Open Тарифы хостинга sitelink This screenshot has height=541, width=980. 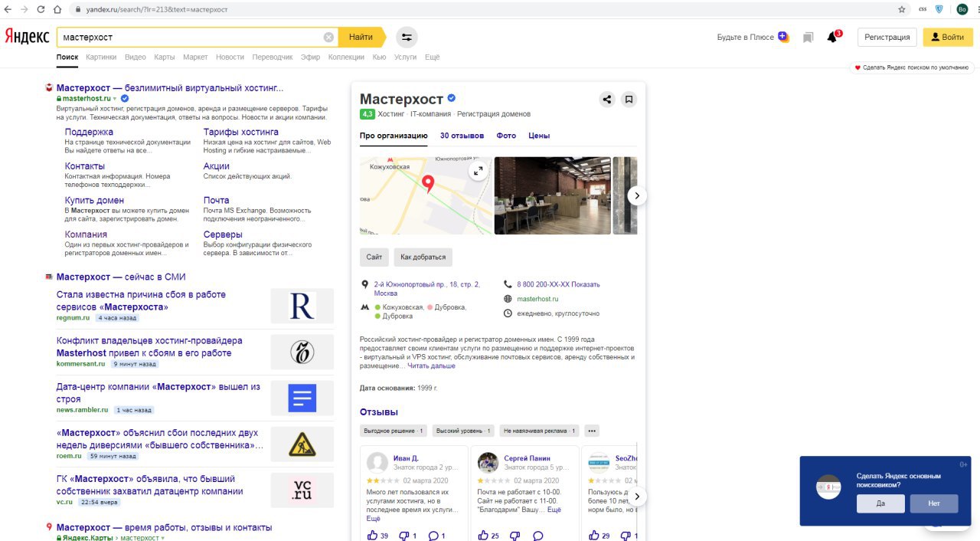pos(241,132)
